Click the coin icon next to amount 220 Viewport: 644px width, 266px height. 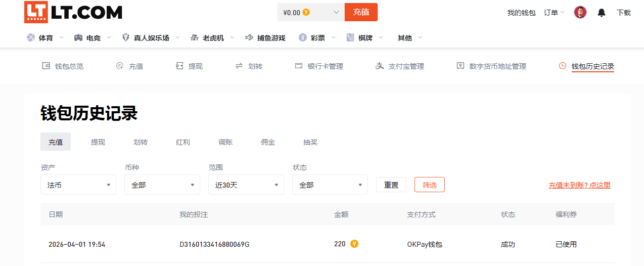click(x=354, y=244)
